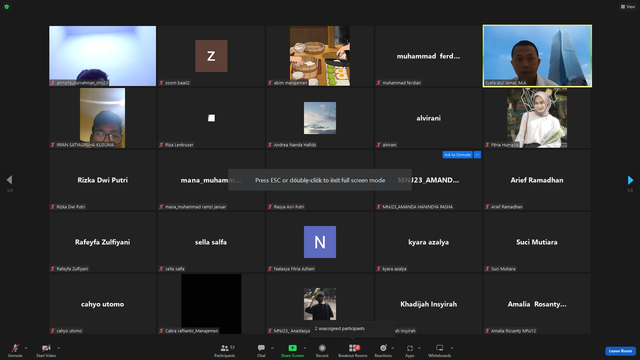640x360 pixels.
Task: Start Share Screen
Action: click(x=292, y=350)
